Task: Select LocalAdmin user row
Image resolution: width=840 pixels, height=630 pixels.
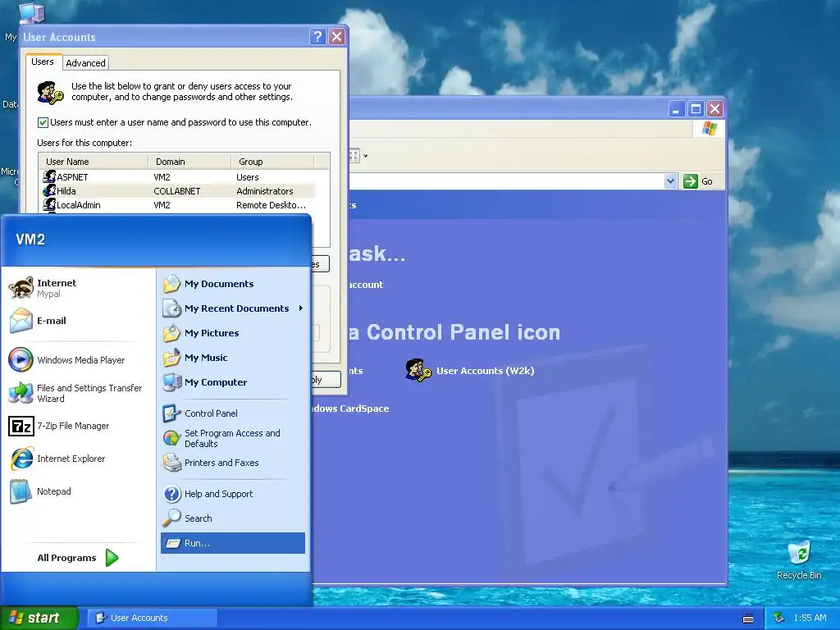Action: (177, 204)
